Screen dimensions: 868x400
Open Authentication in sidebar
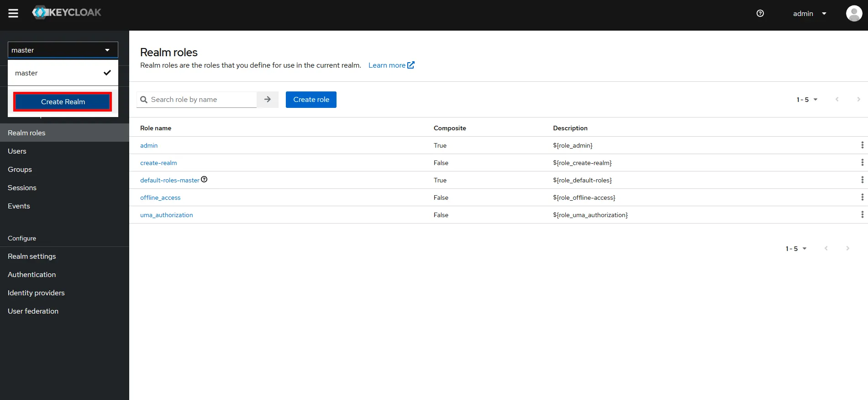click(x=64, y=274)
